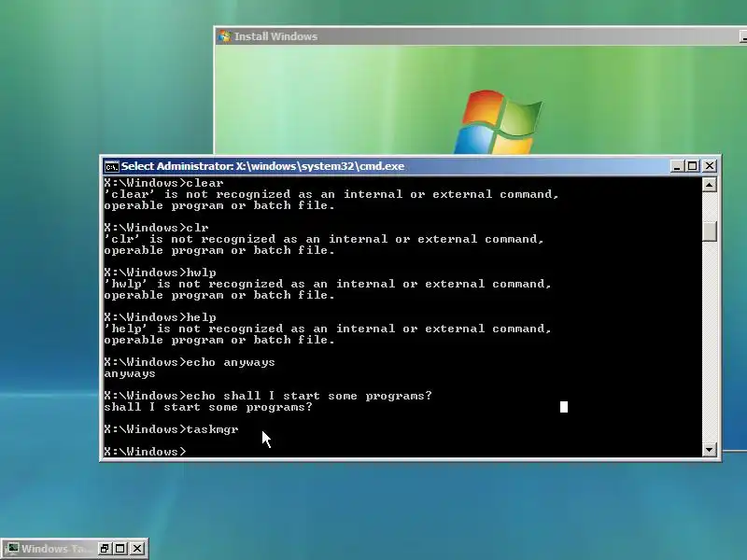The height and width of the screenshot is (560, 747).
Task: Click the Install Windows title bar logo icon
Action: click(224, 36)
